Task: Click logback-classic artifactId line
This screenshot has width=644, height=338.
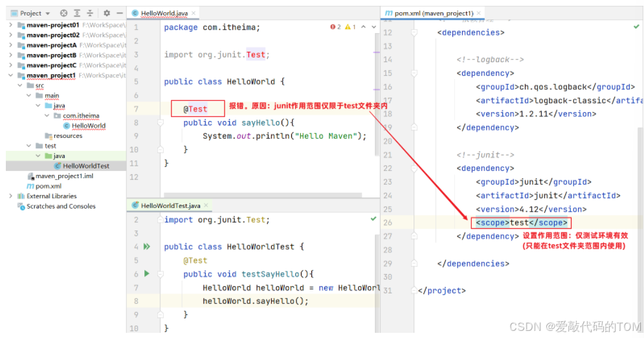Action: pos(559,100)
